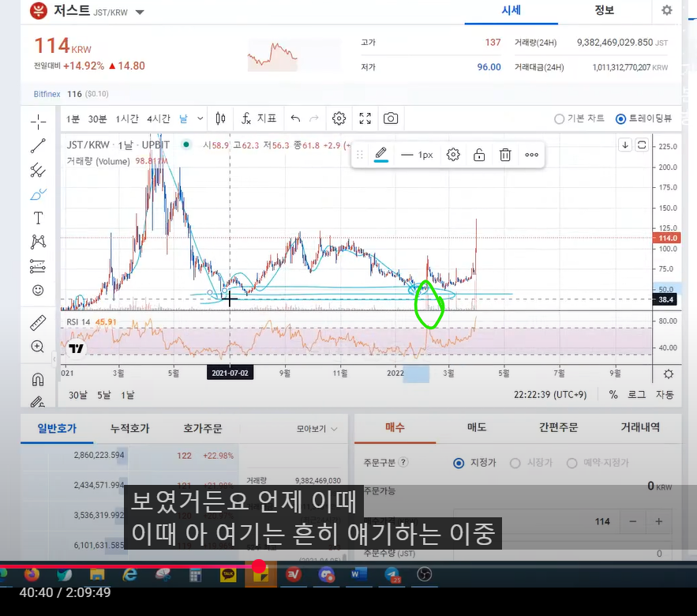Image resolution: width=697 pixels, height=616 pixels.
Task: Open the 호가주문 tab
Action: [x=203, y=429]
